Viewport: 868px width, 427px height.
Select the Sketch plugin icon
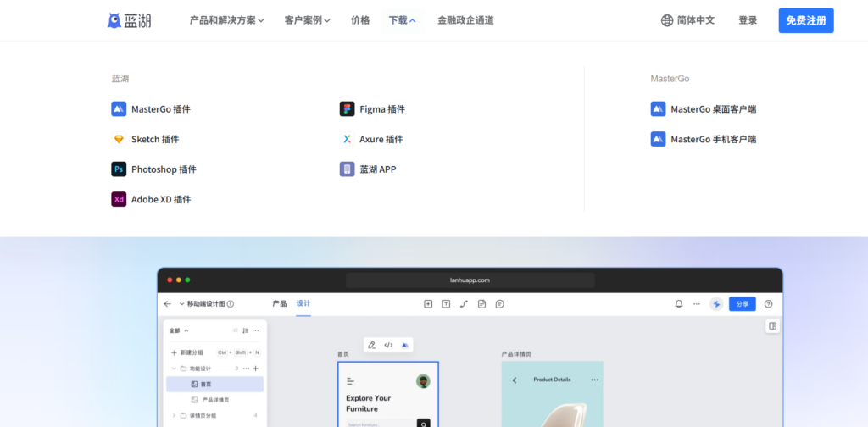point(119,139)
